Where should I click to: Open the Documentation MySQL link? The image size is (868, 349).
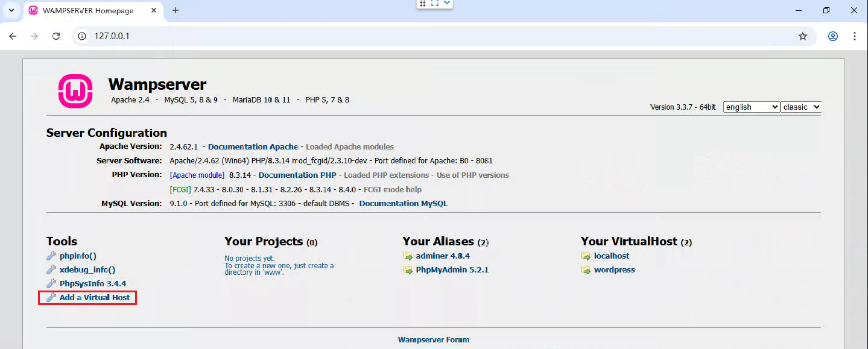404,203
